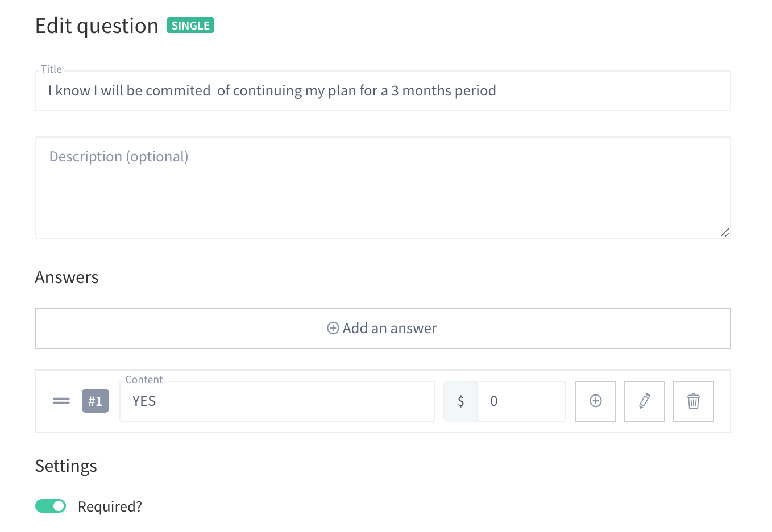Click the #1 answer number badge
The width and height of the screenshot is (772, 532).
(96, 401)
